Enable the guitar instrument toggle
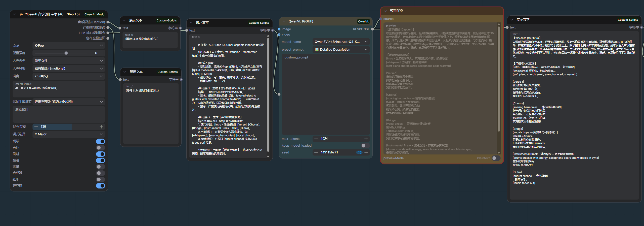Image resolution: width=644 pixels, height=226 pixels. (x=100, y=148)
